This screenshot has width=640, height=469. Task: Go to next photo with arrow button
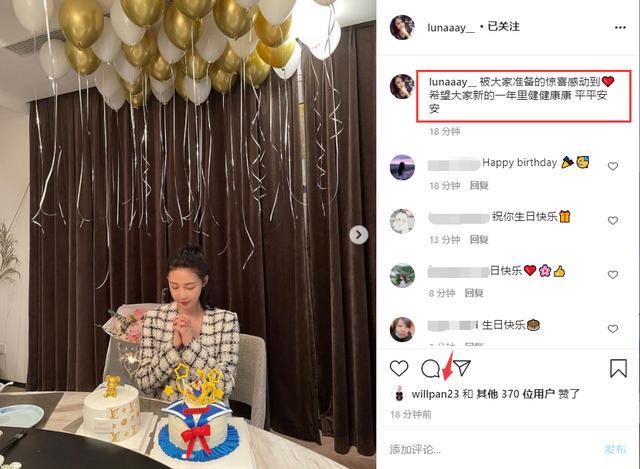click(359, 235)
